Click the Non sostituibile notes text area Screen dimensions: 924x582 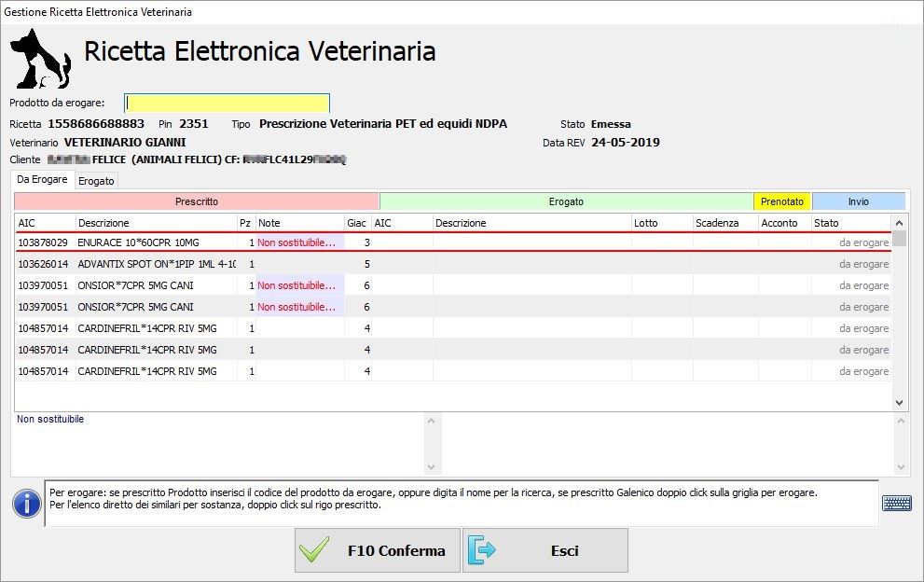pos(219,443)
